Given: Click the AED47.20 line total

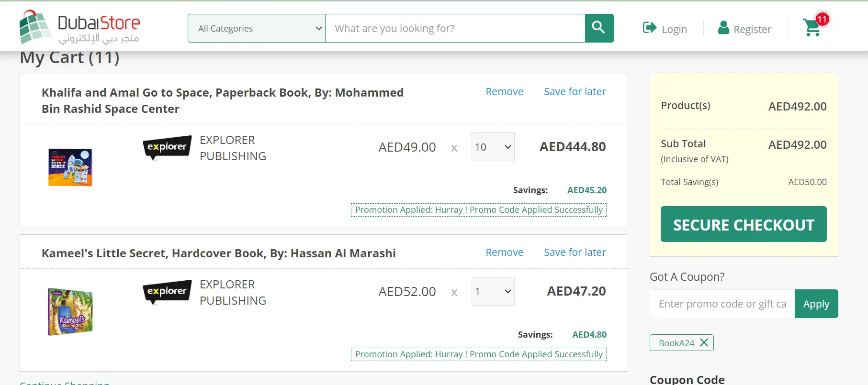Looking at the screenshot, I should coord(576,291).
